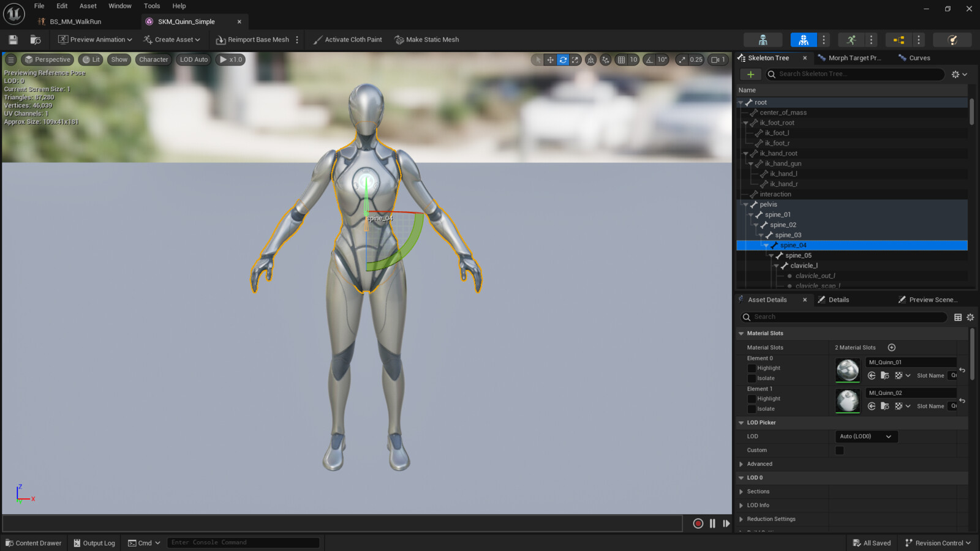Select the Scale gizmo tool

575,59
